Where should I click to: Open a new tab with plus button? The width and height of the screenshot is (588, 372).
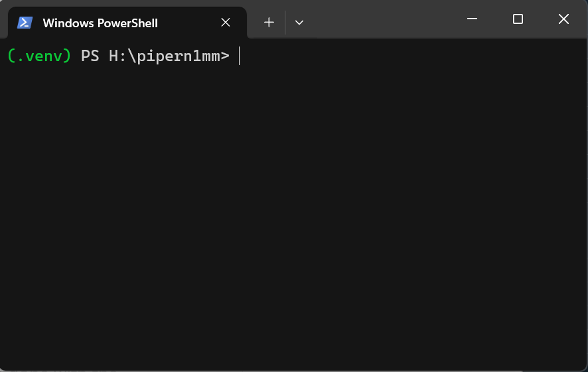point(269,23)
